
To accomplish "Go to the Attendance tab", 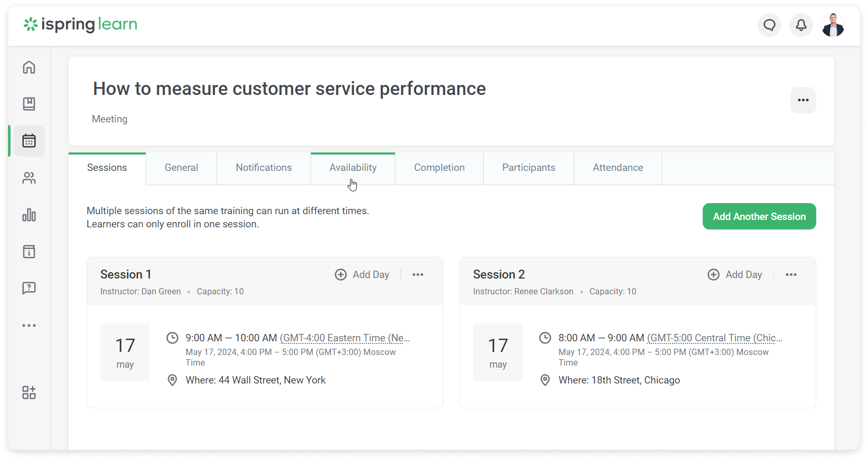I will 618,168.
